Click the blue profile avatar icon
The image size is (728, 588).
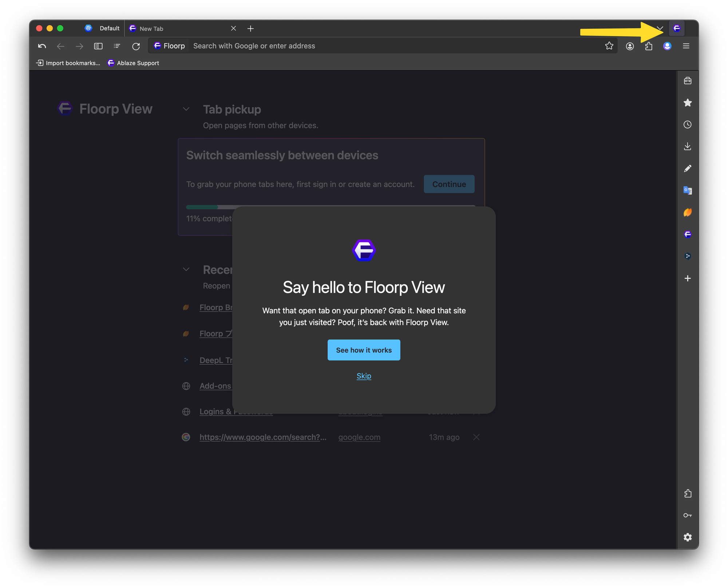tap(667, 46)
